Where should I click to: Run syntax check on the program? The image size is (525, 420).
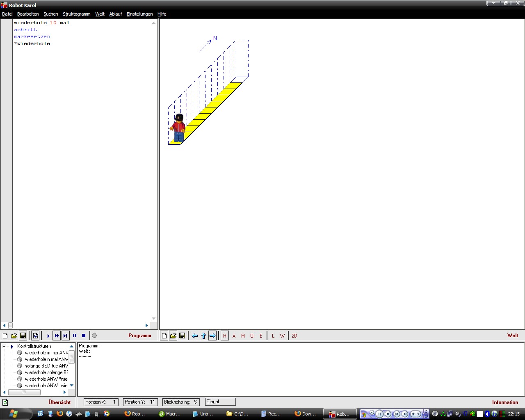(36, 336)
